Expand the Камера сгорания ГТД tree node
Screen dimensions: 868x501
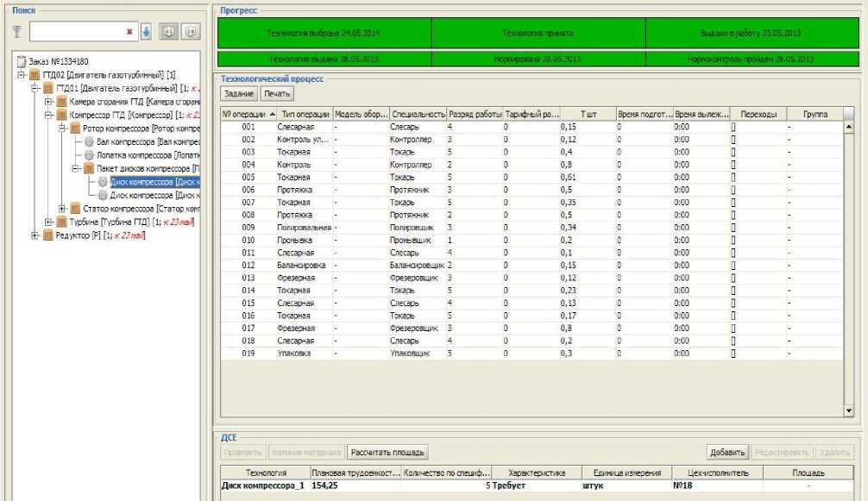(50, 101)
